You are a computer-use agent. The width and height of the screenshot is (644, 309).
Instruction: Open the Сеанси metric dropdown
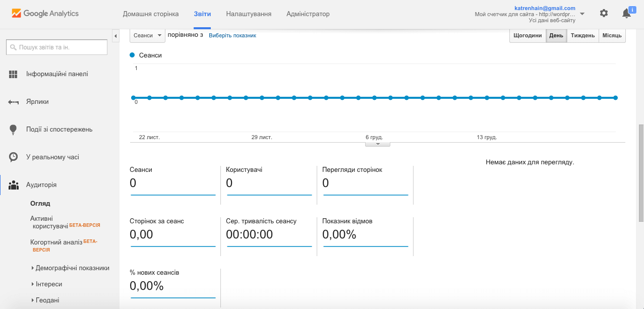point(147,35)
